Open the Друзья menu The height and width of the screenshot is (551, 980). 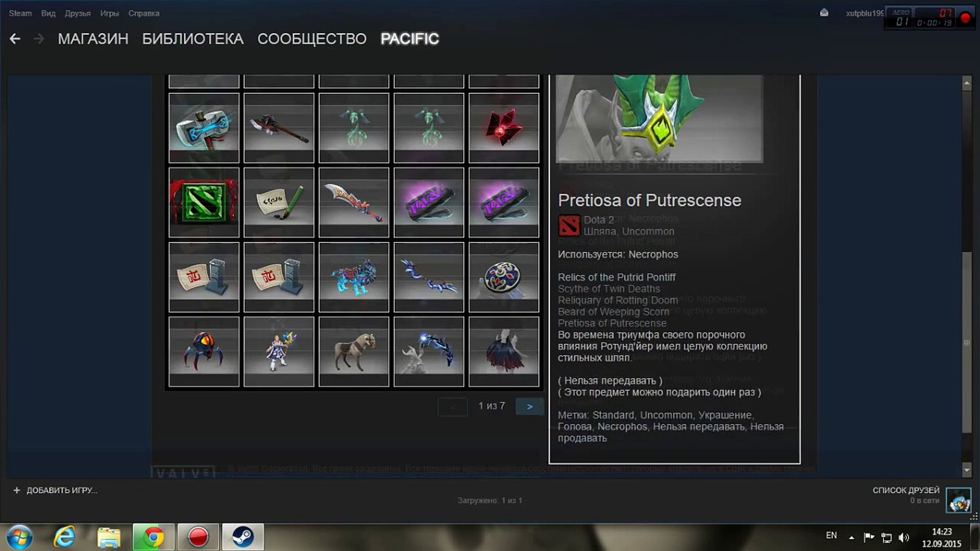point(78,13)
